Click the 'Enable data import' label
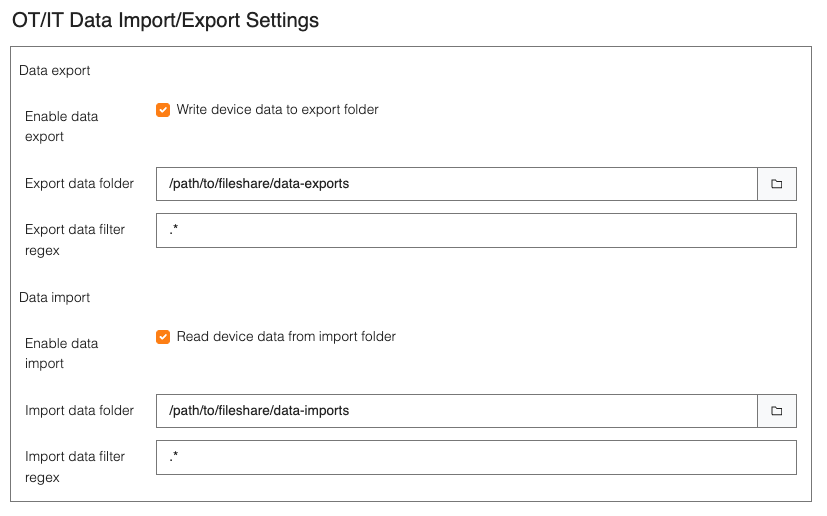 (x=61, y=353)
